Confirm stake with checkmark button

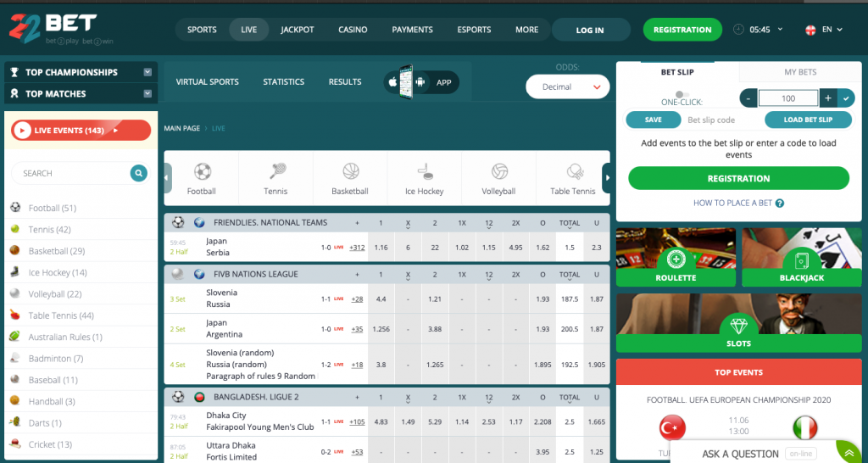[x=846, y=98]
